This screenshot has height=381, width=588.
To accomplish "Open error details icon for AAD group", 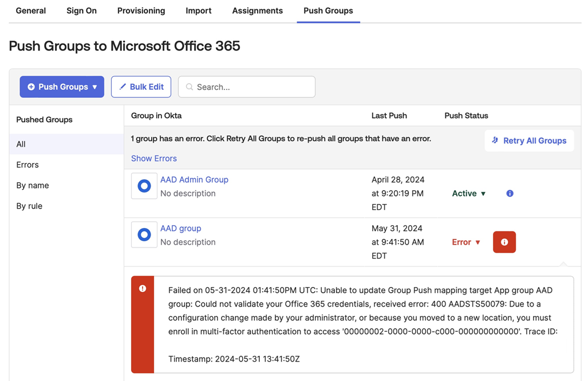I will coord(504,242).
